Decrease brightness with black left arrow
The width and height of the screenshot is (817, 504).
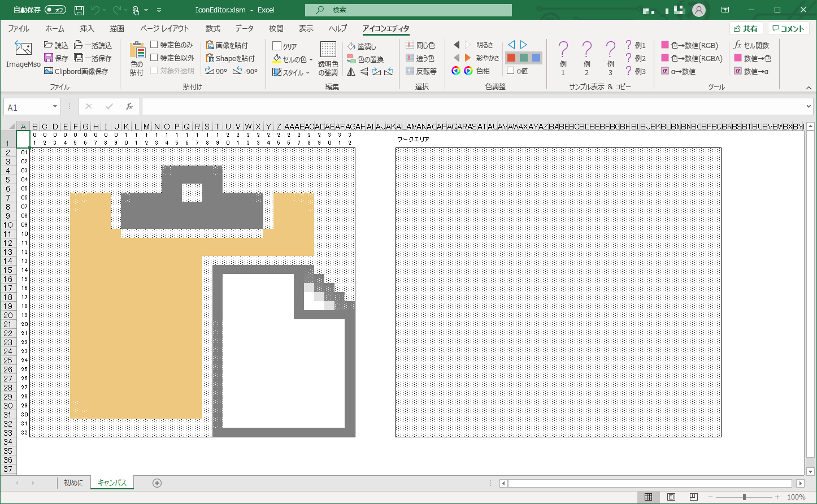(457, 45)
